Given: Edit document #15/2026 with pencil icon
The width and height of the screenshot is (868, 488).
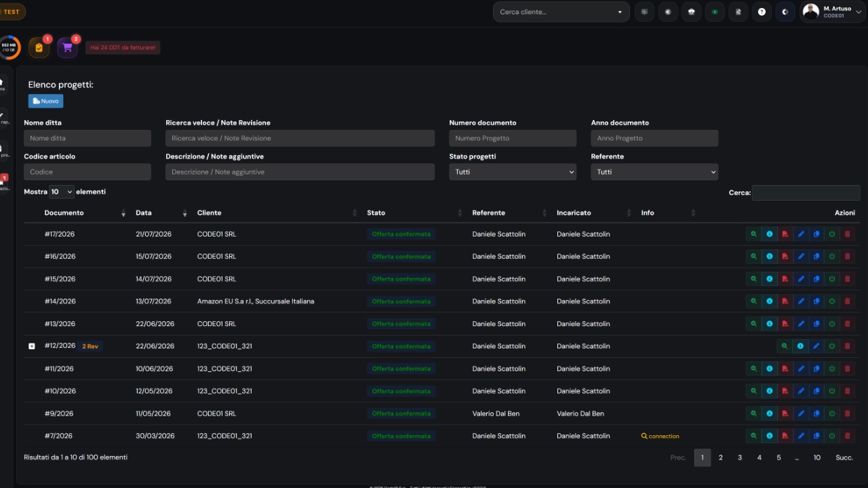Looking at the screenshot, I should click(801, 279).
